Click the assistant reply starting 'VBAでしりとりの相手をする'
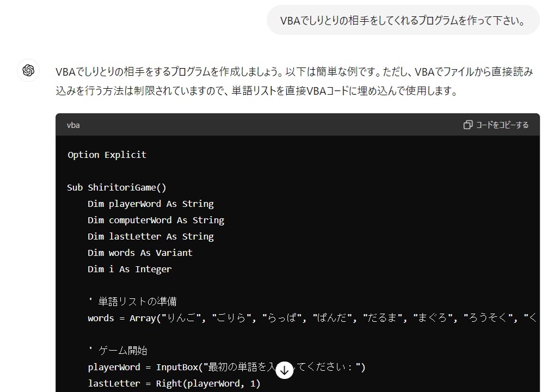The height and width of the screenshot is (392, 559). [294, 81]
